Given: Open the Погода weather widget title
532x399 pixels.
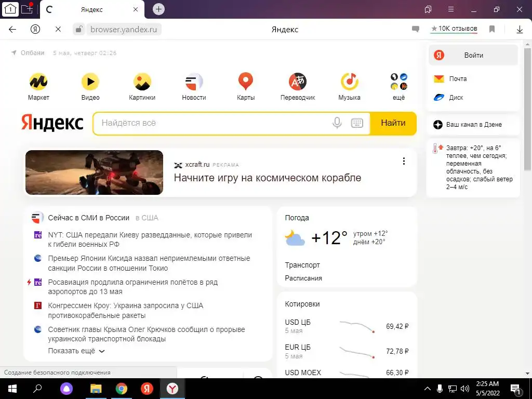Looking at the screenshot, I should 297,218.
